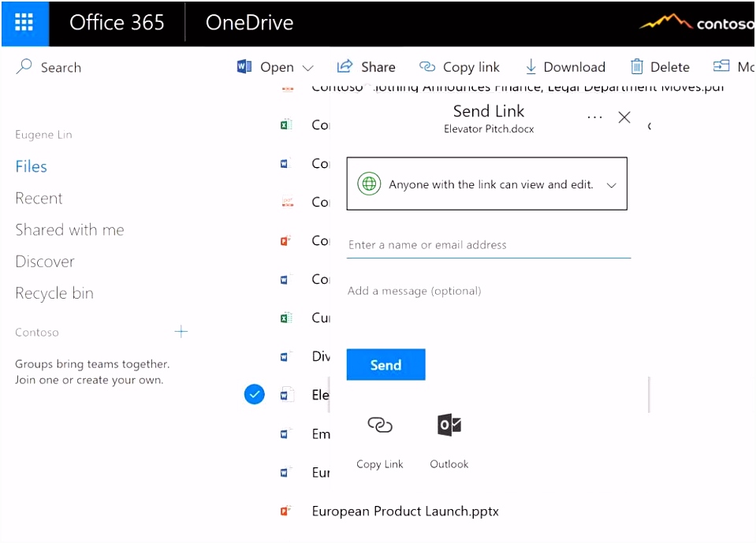Click the Copy Link label in dialog
The height and width of the screenshot is (543, 756).
[x=380, y=464]
